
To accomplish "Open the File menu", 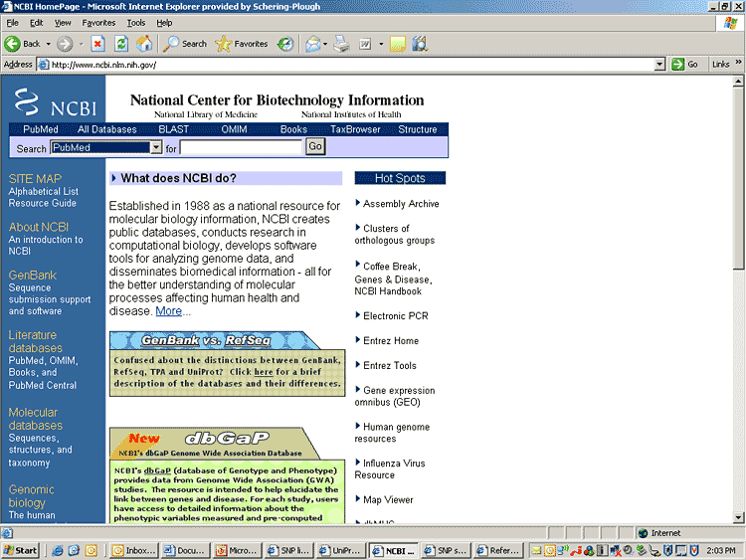I will click(12, 23).
